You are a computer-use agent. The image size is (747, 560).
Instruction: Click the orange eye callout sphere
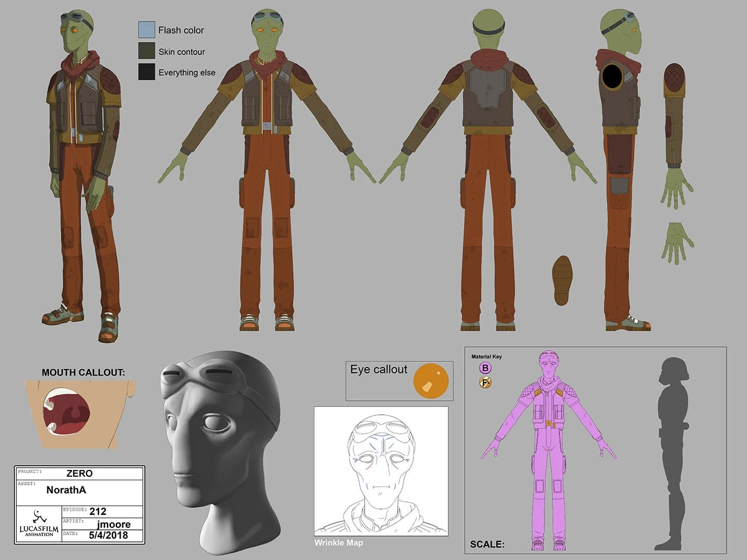(431, 381)
